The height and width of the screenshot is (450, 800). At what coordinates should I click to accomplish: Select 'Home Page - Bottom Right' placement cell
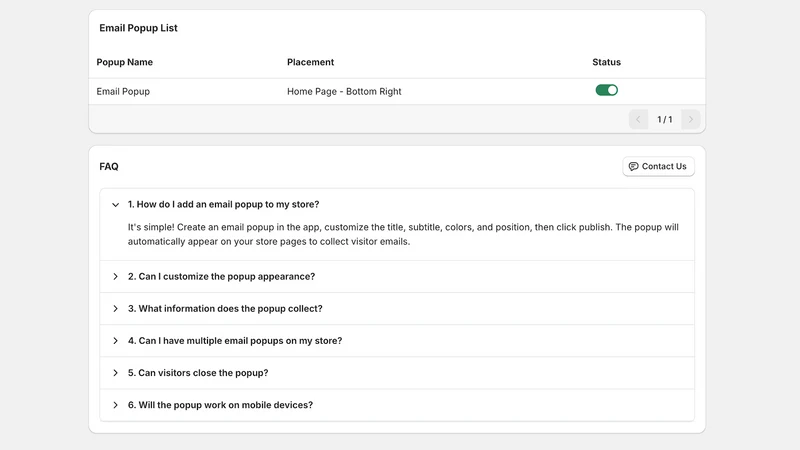coord(344,91)
